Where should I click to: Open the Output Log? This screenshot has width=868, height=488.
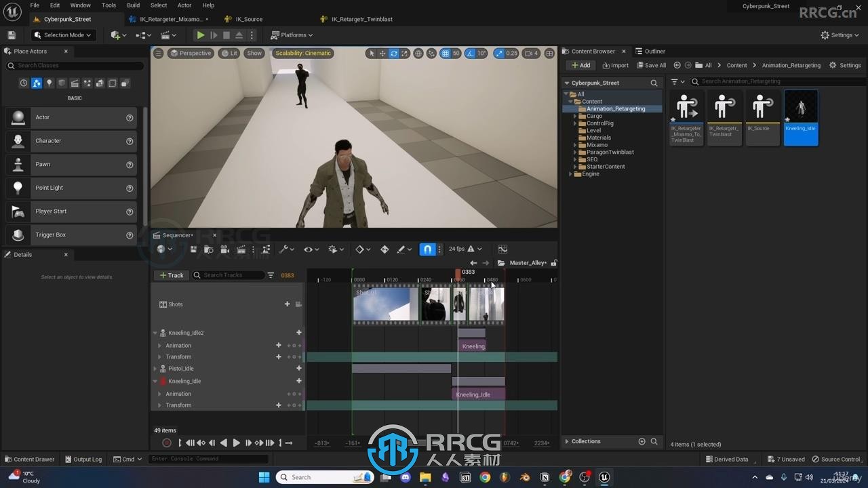(x=83, y=459)
